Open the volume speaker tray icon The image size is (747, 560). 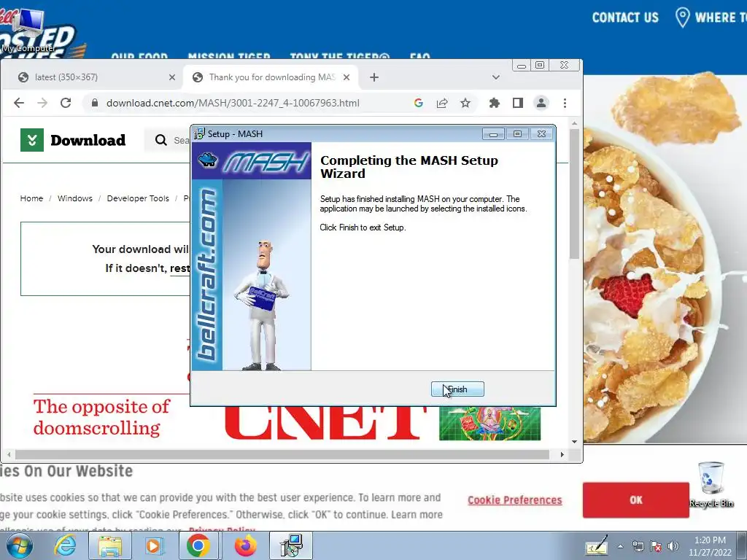[x=673, y=547]
